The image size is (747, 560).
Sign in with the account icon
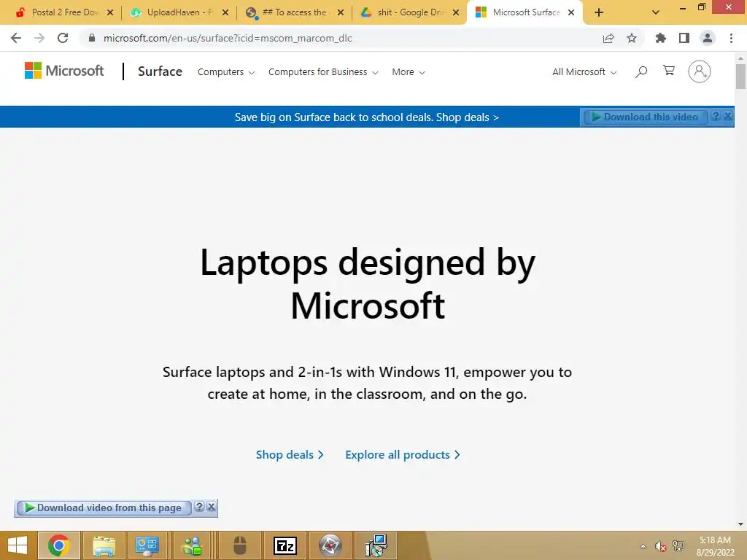point(700,71)
